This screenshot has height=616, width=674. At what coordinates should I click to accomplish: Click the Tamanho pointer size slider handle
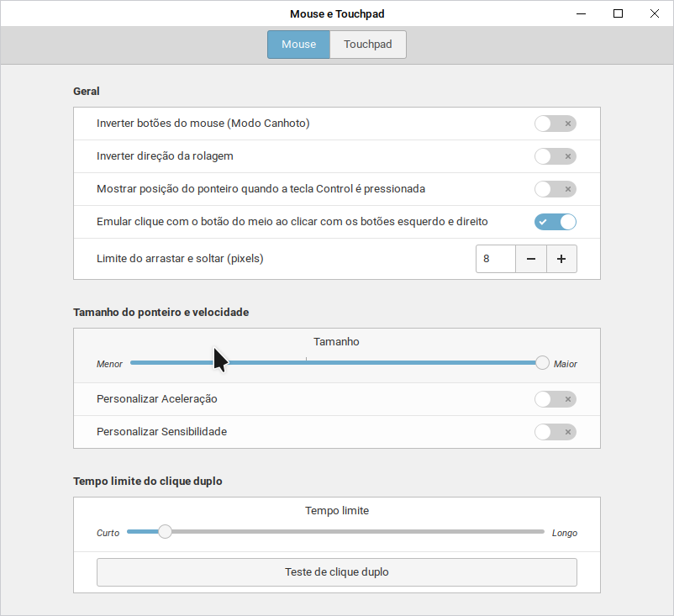tap(542, 363)
